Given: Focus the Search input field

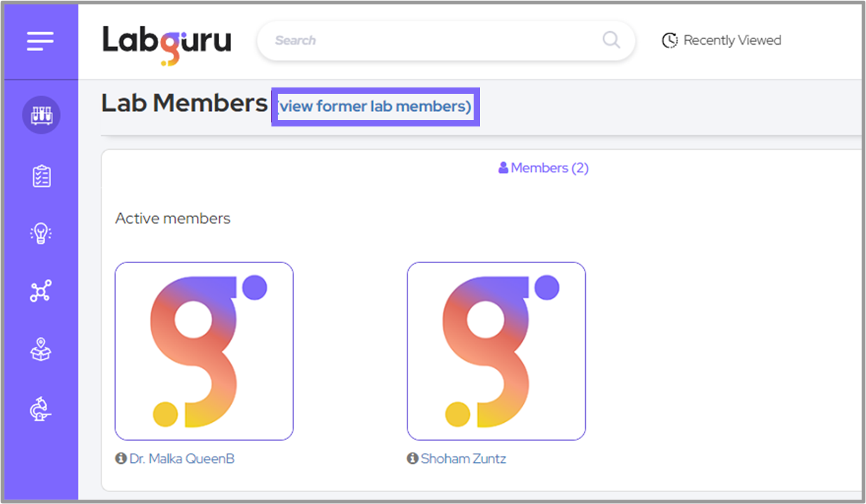Looking at the screenshot, I should coord(428,40).
